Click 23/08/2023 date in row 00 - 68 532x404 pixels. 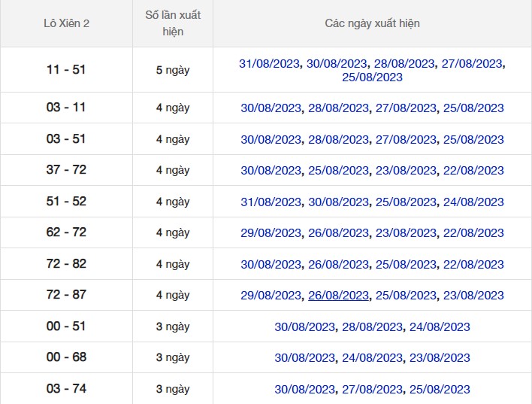point(440,358)
